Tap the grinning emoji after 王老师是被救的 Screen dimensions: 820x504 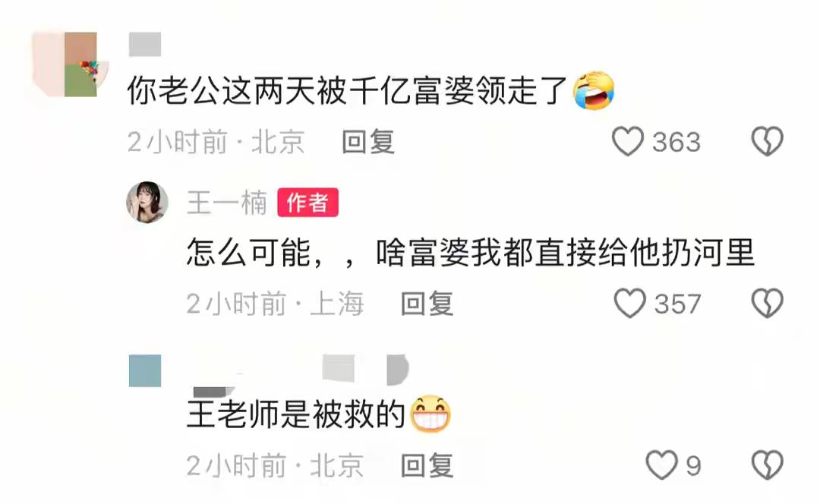[430, 414]
